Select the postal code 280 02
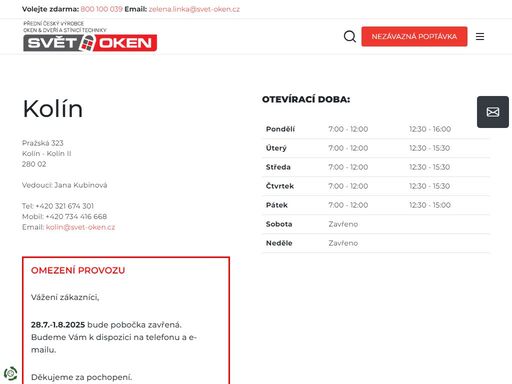 [x=34, y=164]
